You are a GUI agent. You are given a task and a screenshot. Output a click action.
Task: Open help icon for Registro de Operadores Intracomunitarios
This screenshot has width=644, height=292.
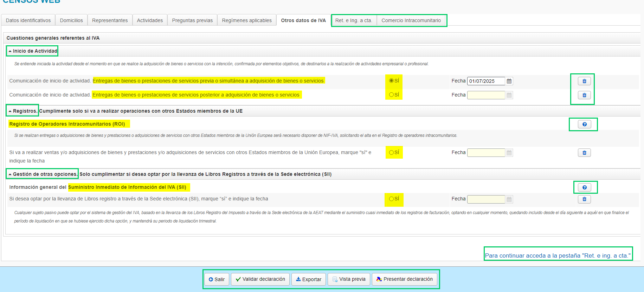click(584, 124)
